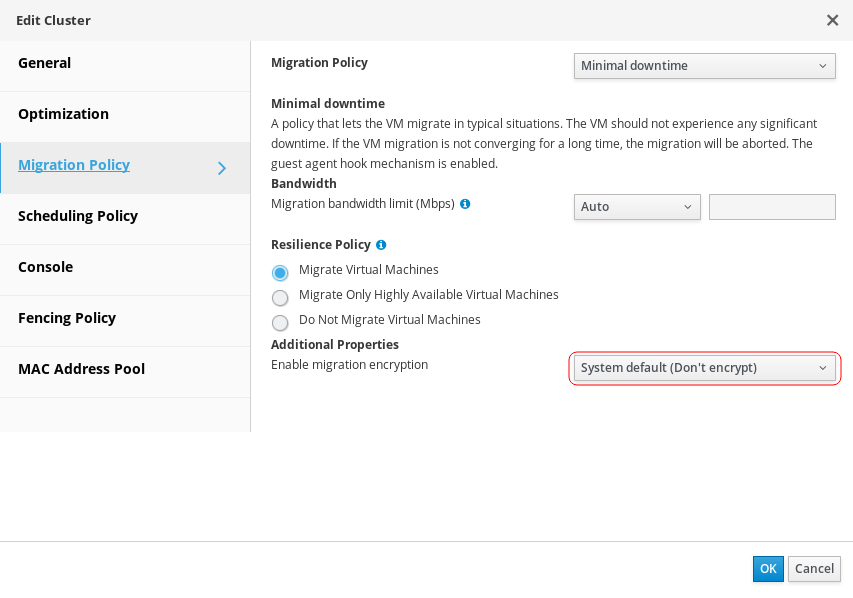Select Migrate Virtual Machines radio button
Viewport: 853px width, 598px height.
click(x=280, y=272)
